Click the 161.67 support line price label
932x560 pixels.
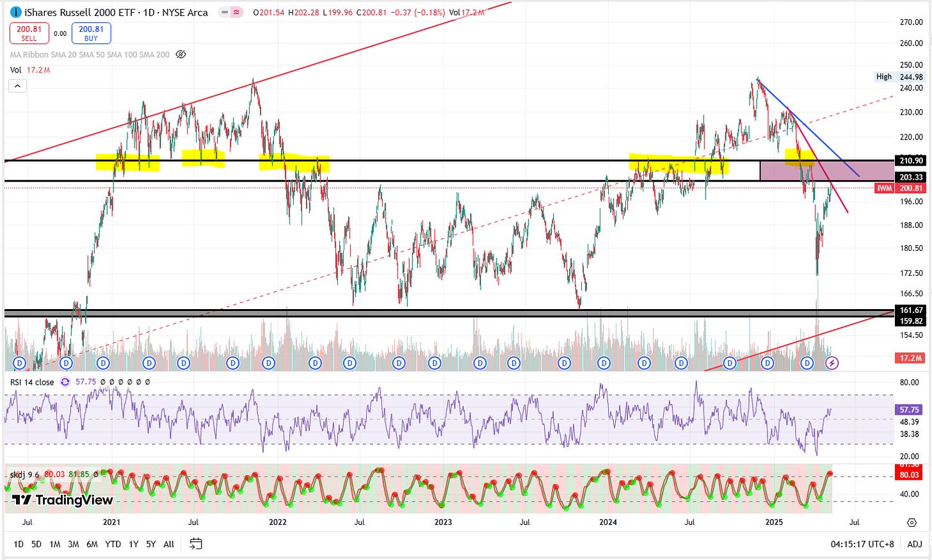point(911,310)
